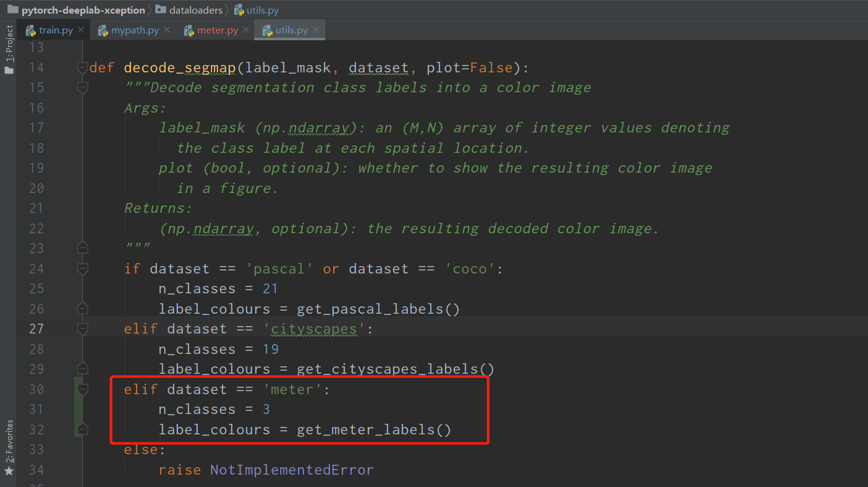Click the Python icon on the train.py tab
868x487 pixels.
pyautogui.click(x=32, y=29)
